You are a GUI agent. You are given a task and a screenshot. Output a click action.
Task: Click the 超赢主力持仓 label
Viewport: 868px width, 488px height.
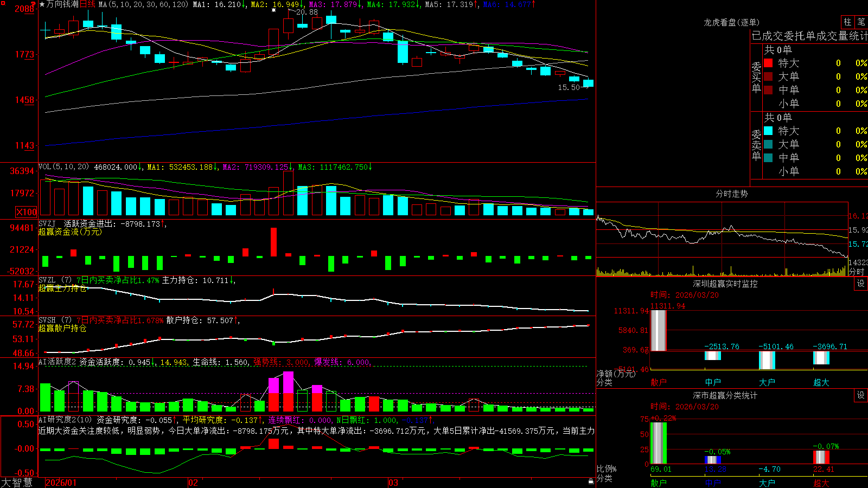(x=62, y=288)
